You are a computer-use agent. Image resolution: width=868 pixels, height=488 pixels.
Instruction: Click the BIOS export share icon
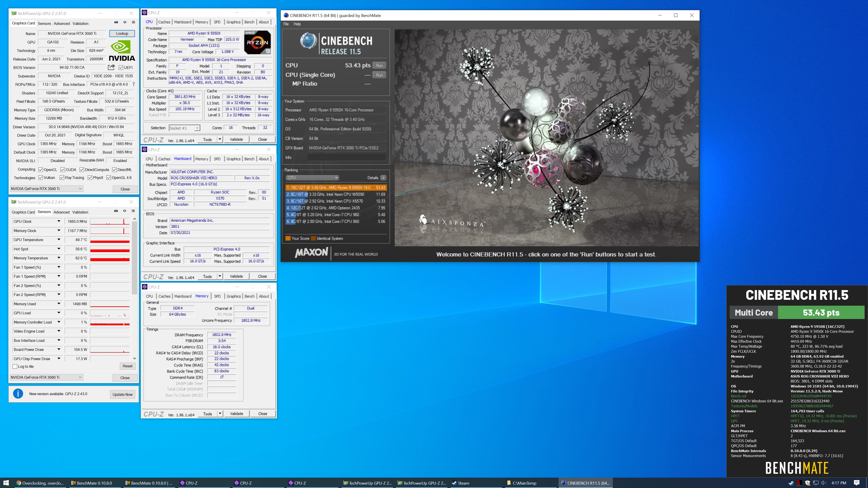(111, 67)
